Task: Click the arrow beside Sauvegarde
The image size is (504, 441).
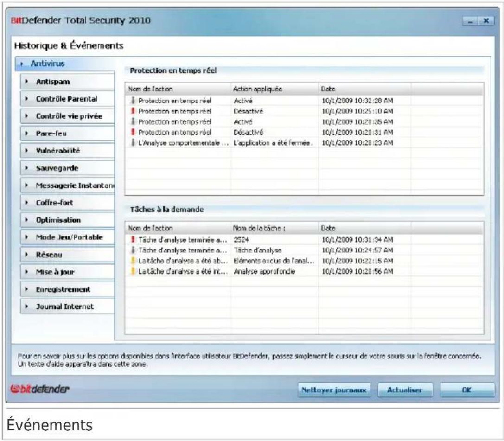Action: (x=27, y=168)
